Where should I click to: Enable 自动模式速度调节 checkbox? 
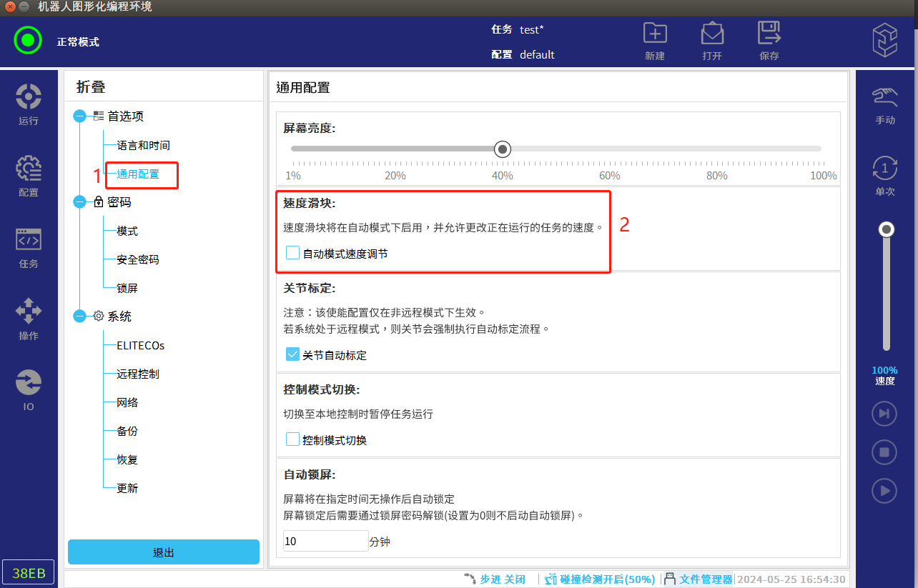292,253
